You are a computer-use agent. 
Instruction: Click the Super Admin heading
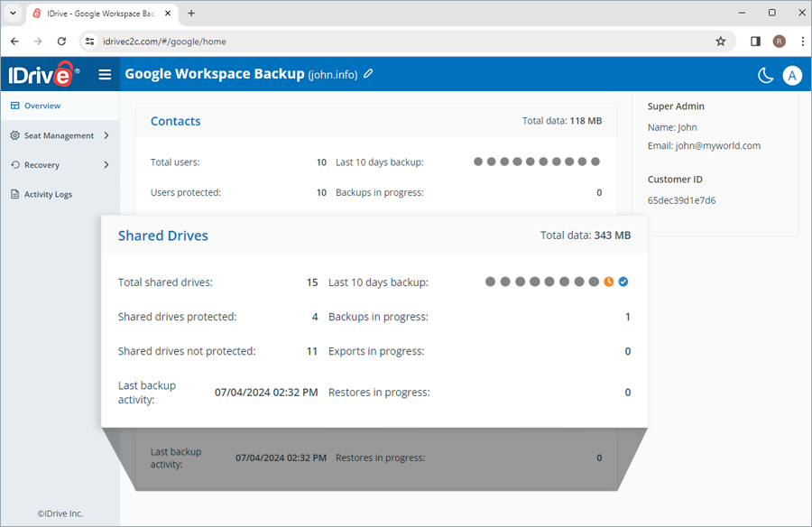point(676,106)
